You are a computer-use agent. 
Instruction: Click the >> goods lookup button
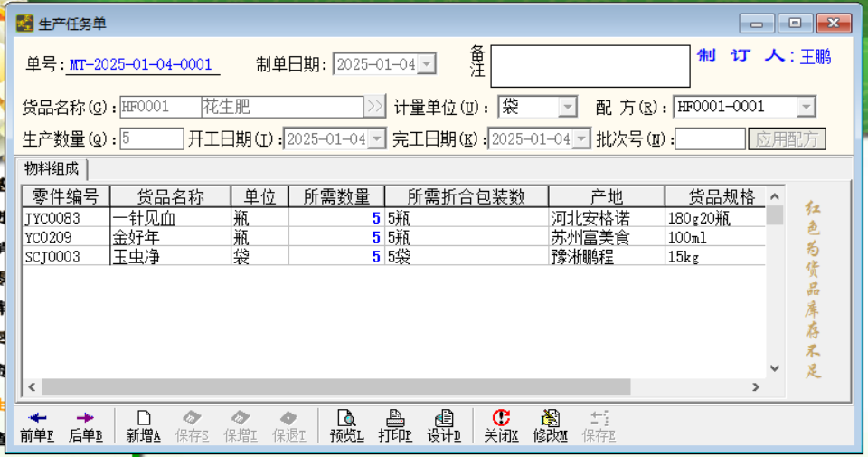pyautogui.click(x=374, y=107)
